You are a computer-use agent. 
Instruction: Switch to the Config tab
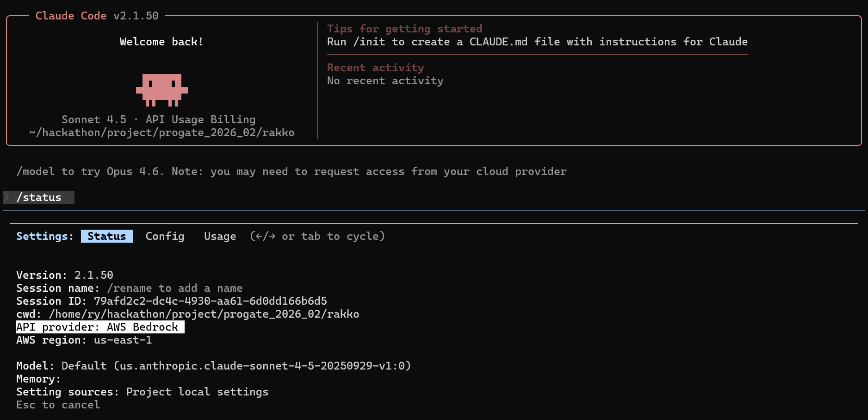[x=165, y=236]
